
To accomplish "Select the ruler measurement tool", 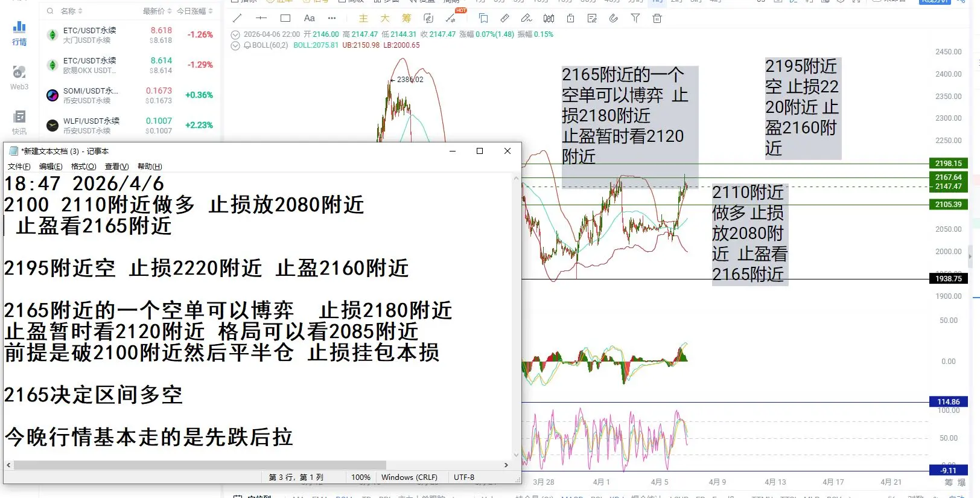I will (505, 18).
